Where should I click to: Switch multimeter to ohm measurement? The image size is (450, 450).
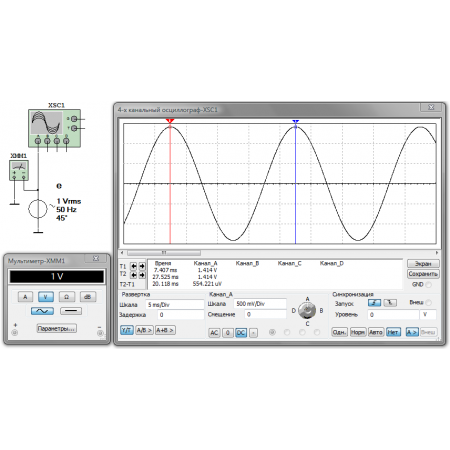tap(67, 297)
